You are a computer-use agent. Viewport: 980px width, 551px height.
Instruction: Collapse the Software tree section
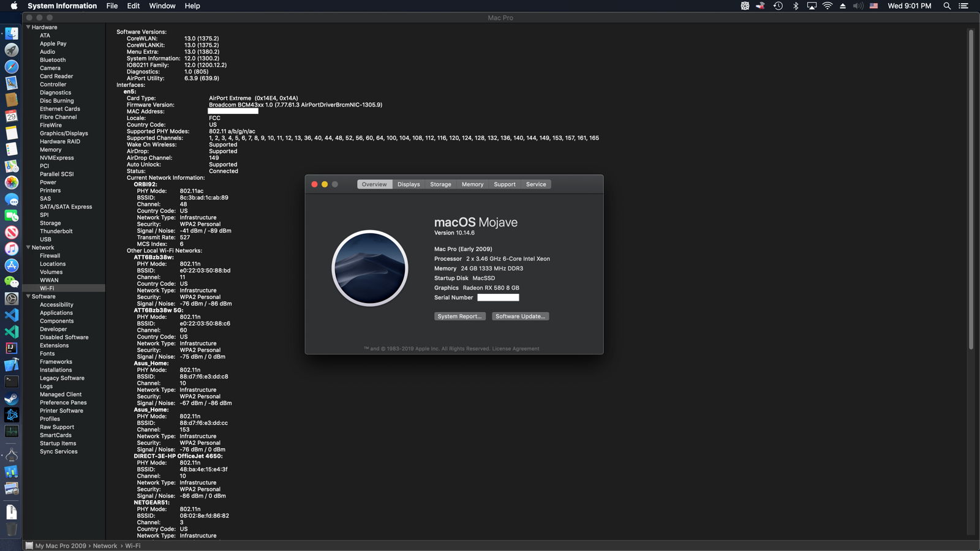[28, 296]
